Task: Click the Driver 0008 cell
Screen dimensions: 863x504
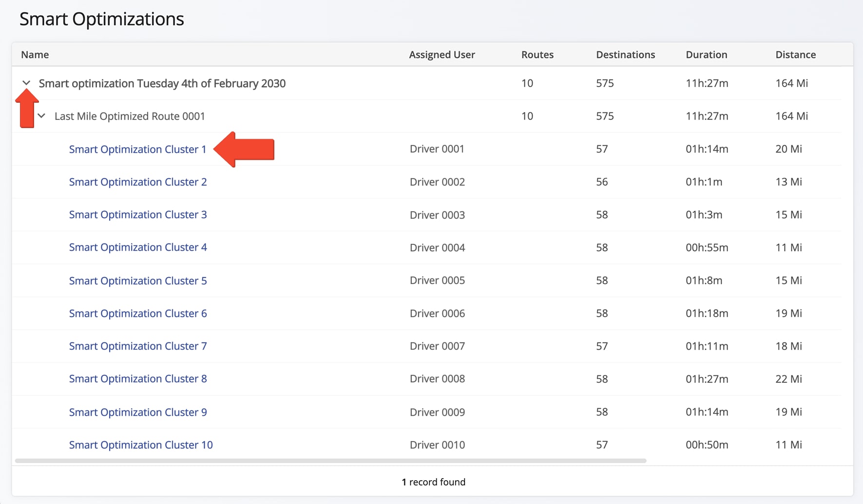Action: coord(437,379)
